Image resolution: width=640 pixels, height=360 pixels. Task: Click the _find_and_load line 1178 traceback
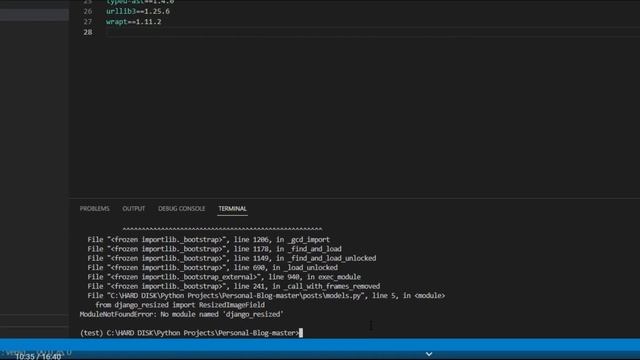tap(215, 249)
